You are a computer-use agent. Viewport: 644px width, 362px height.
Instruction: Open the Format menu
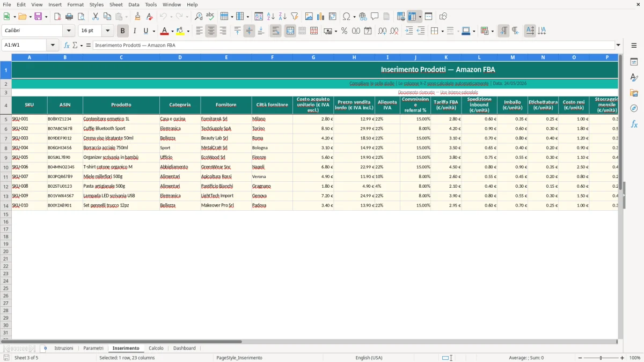[75, 4]
